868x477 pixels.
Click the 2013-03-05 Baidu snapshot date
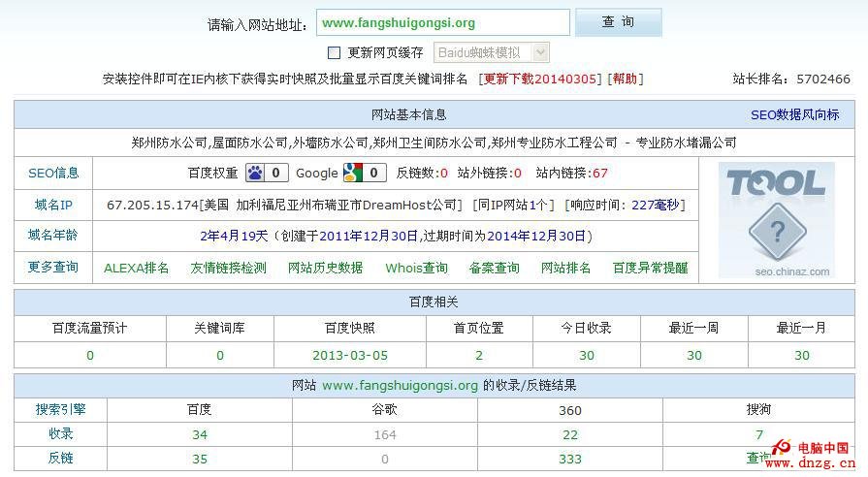(349, 356)
